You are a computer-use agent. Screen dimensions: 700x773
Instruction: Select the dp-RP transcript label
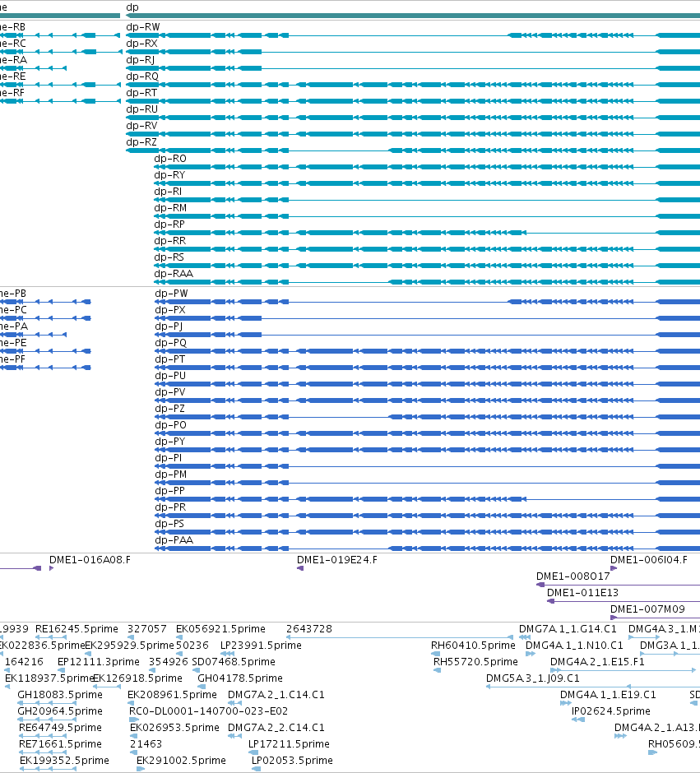169,224
